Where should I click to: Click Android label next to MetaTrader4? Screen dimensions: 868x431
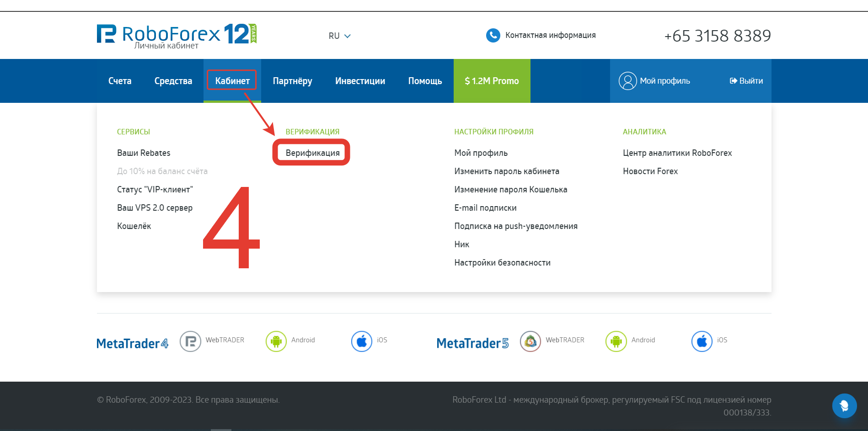click(303, 340)
